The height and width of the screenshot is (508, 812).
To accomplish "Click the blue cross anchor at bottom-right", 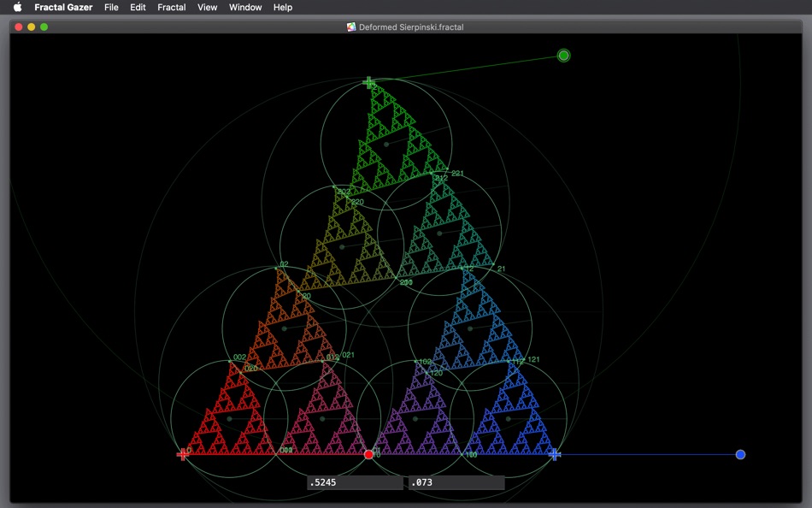I will pyautogui.click(x=555, y=455).
